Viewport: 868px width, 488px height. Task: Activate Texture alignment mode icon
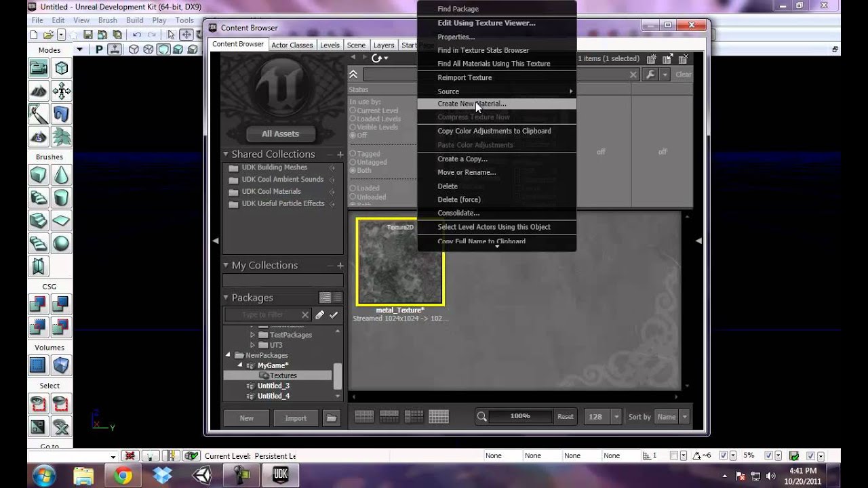61,91
